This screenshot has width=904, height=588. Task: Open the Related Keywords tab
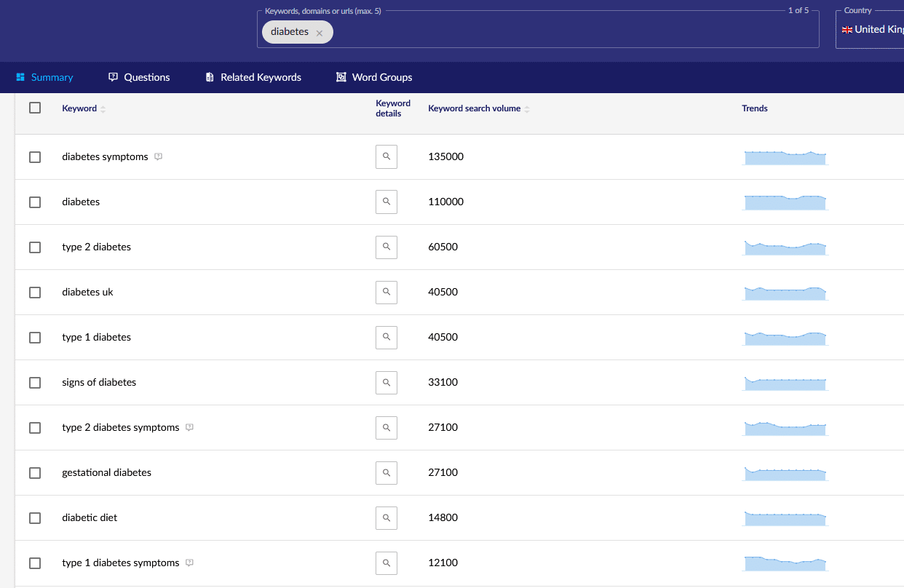(x=253, y=77)
